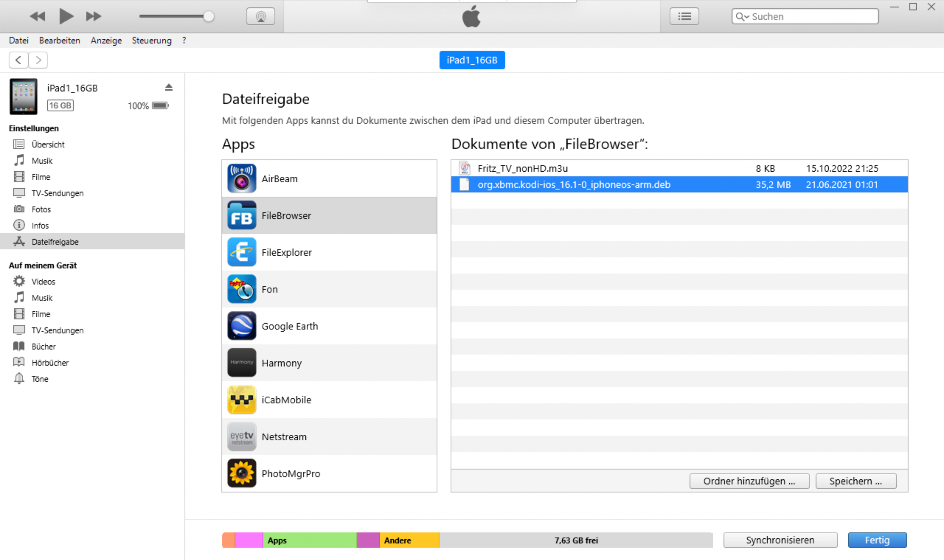Screen dimensions: 944x560
Task: Open the Google Earth app documents
Action: coord(289,326)
